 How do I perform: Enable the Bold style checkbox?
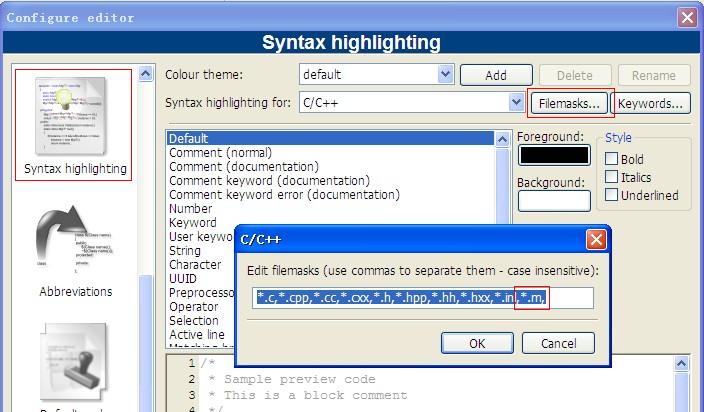tap(611, 159)
